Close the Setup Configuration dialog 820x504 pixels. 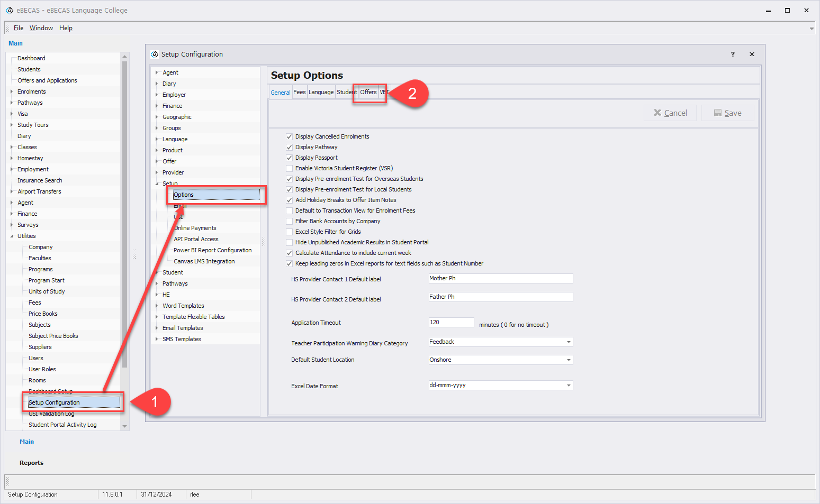click(x=752, y=54)
